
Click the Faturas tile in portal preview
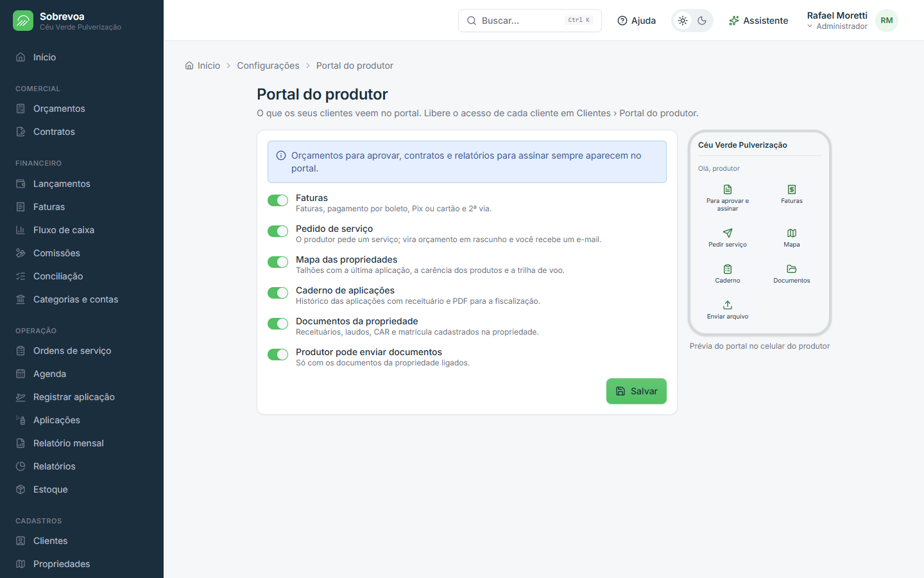(792, 194)
